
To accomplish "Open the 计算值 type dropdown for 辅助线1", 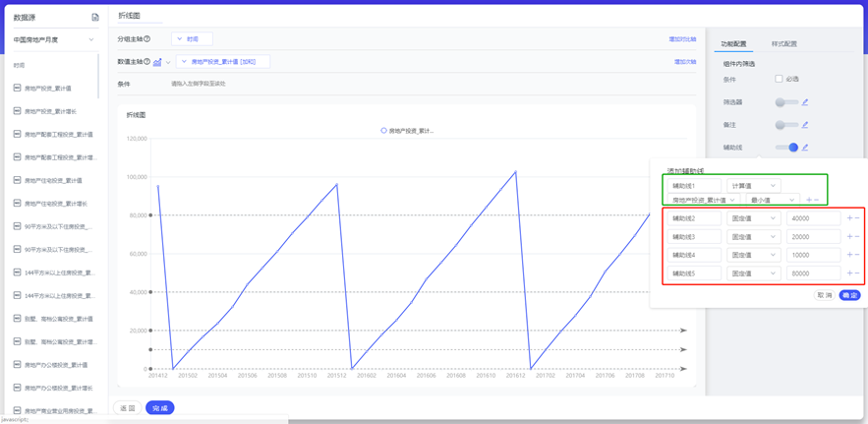I will pos(753,185).
